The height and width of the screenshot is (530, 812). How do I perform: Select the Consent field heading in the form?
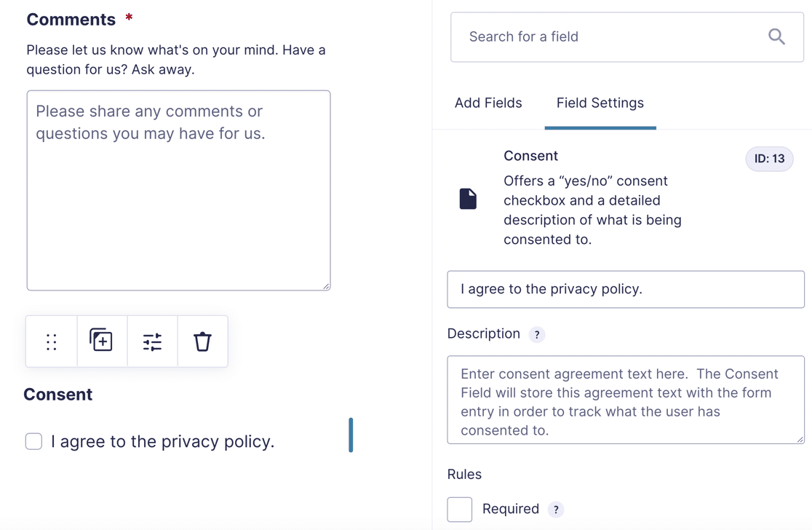tap(58, 395)
